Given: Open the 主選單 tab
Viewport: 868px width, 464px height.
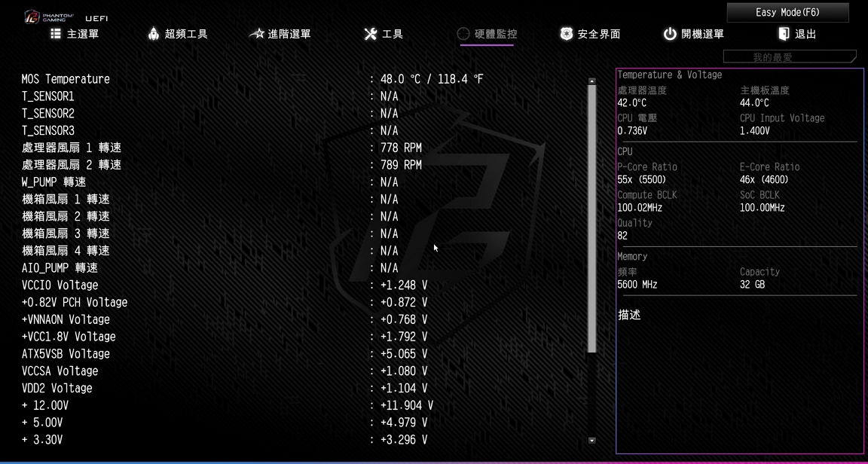Looking at the screenshot, I should [75, 34].
